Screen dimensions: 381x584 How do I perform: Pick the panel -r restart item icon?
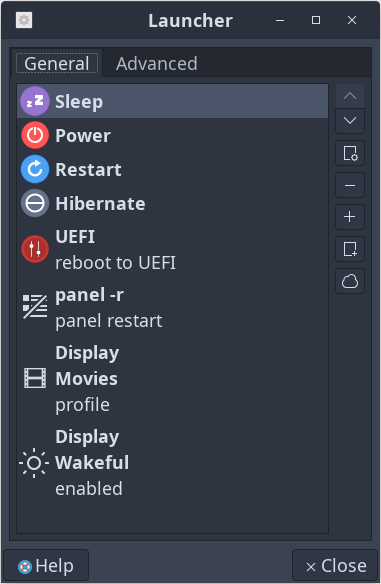tap(35, 307)
